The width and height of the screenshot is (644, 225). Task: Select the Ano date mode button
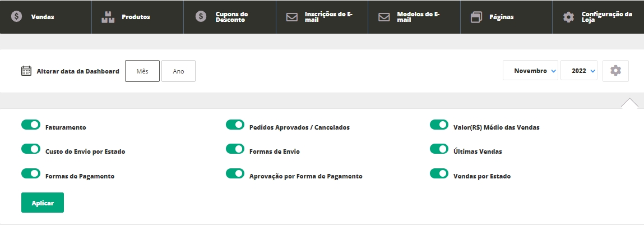pos(178,71)
